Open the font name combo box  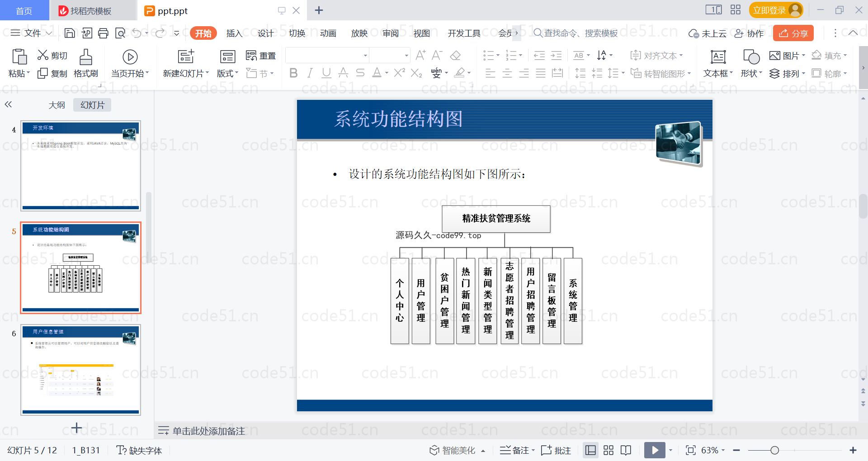pyautogui.click(x=328, y=55)
